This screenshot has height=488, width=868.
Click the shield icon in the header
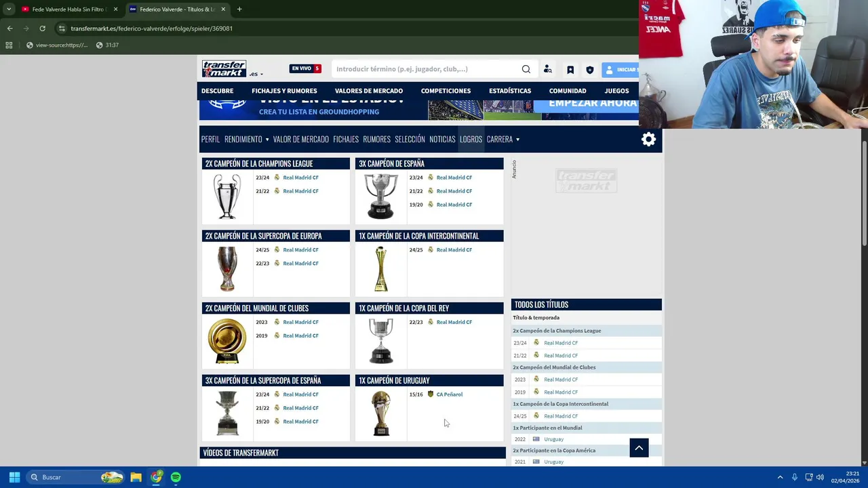tap(590, 70)
